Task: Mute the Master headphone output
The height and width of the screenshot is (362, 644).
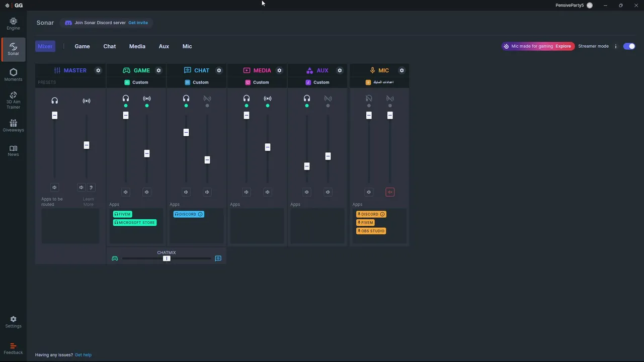Action: coord(54,188)
